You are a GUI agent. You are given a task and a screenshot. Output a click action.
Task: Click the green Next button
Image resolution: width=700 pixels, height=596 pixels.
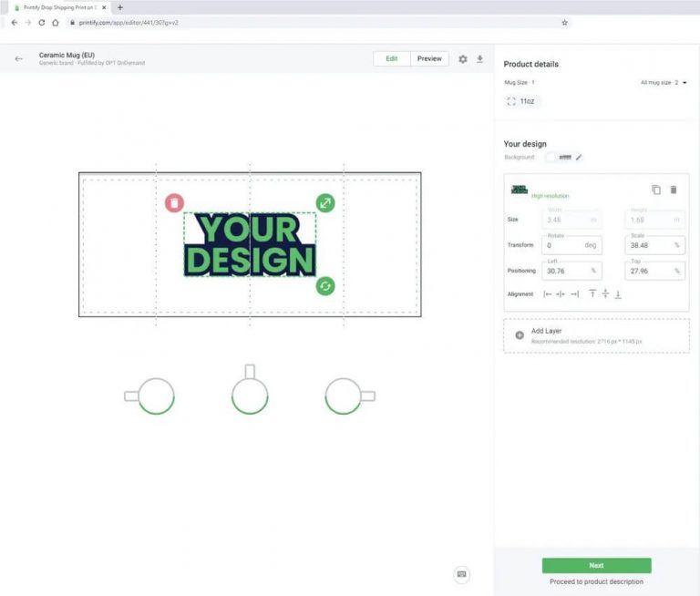596,565
